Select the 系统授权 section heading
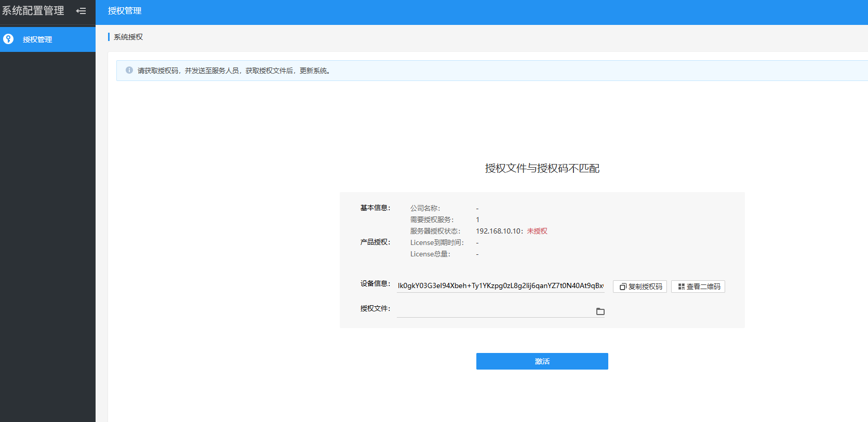 128,37
